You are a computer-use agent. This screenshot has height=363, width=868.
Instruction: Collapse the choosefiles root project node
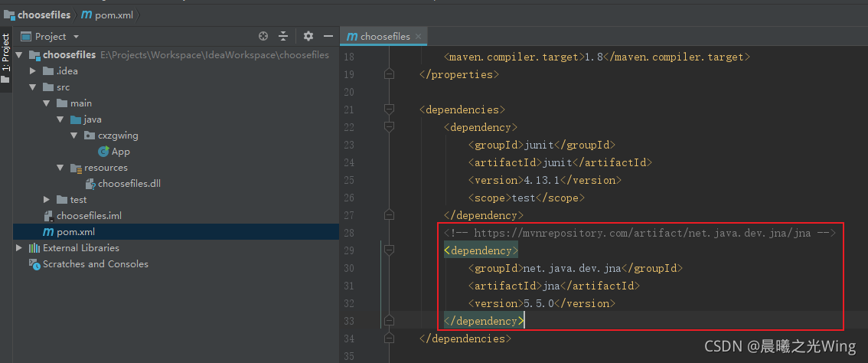19,55
